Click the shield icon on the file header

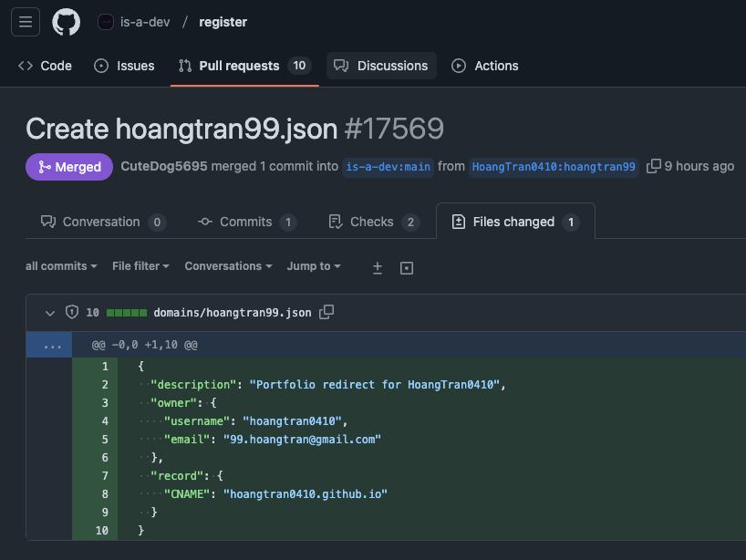point(72,312)
